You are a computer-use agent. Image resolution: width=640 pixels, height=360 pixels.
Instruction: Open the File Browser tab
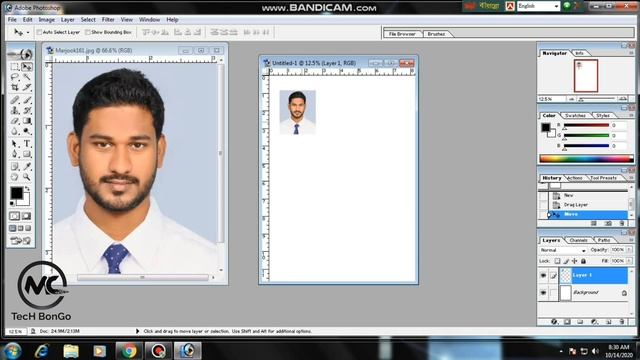(x=402, y=34)
